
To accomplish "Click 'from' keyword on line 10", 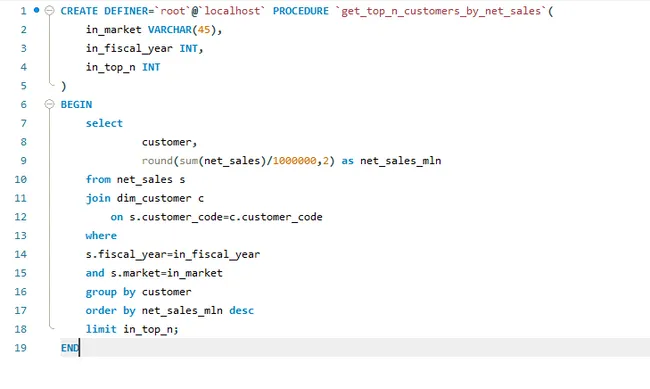I will click(98, 180).
